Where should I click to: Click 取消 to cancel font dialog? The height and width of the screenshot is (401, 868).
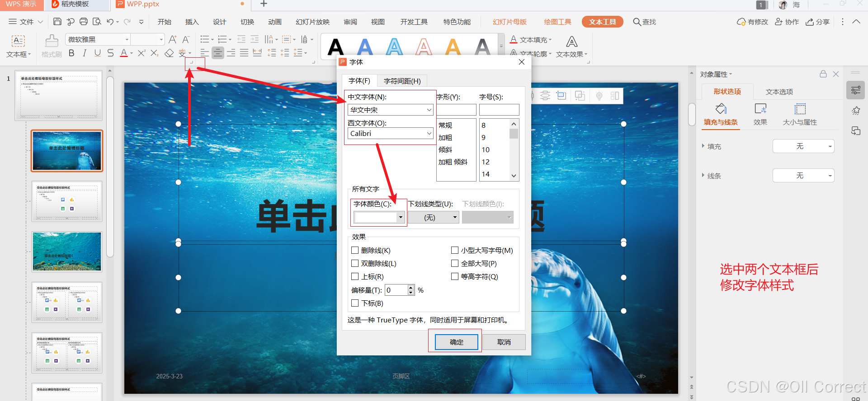(x=504, y=342)
